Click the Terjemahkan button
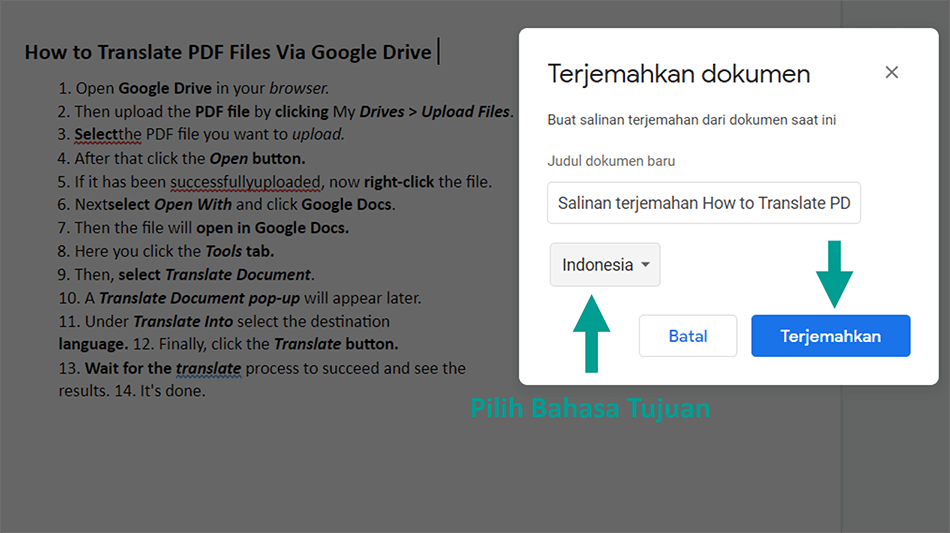 coord(830,336)
